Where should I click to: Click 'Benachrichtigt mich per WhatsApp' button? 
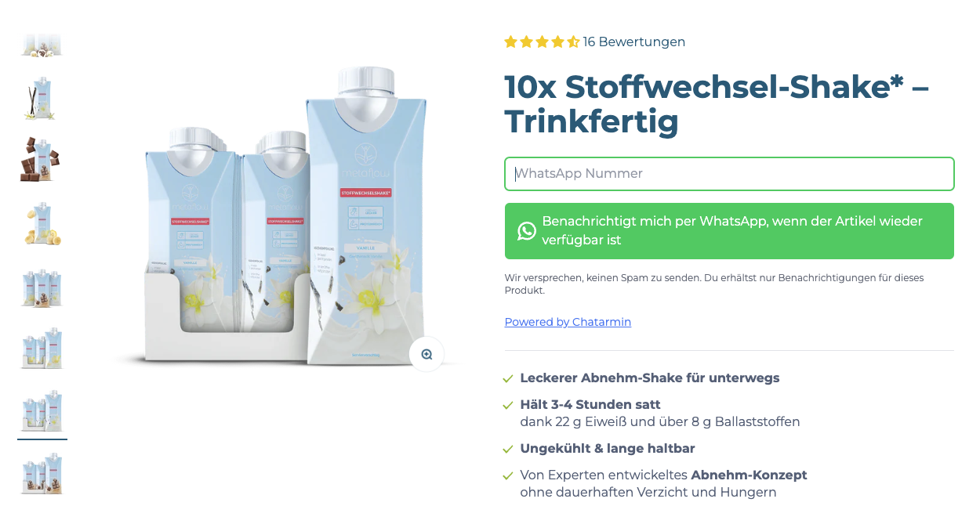coord(729,231)
